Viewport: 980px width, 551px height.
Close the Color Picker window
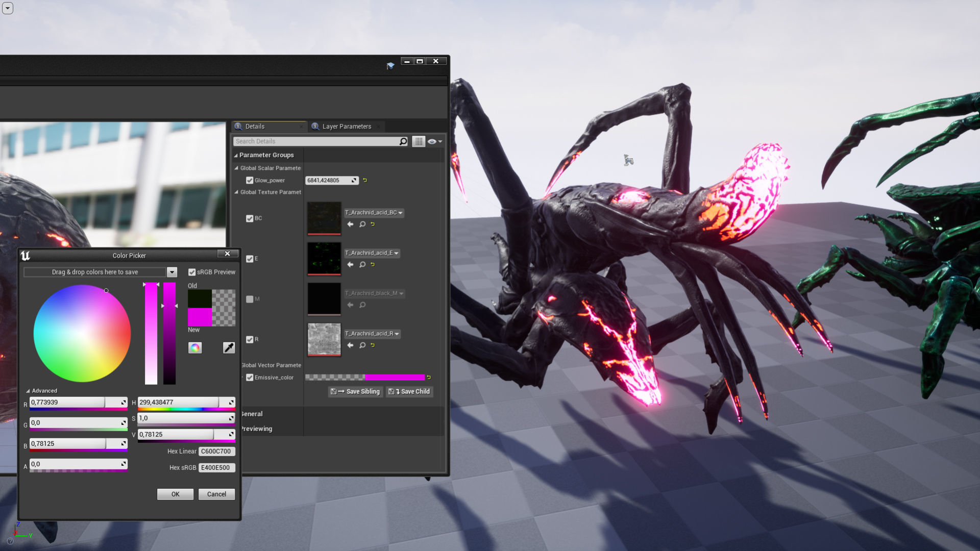[228, 254]
